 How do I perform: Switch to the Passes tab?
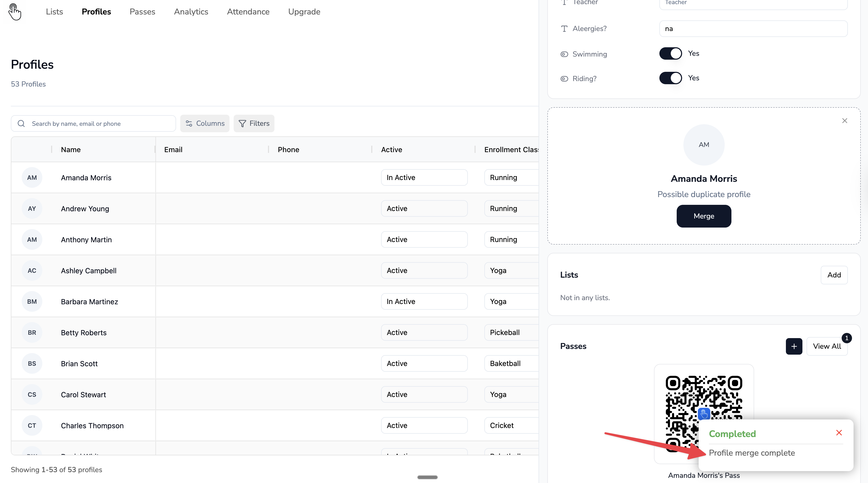tap(142, 12)
